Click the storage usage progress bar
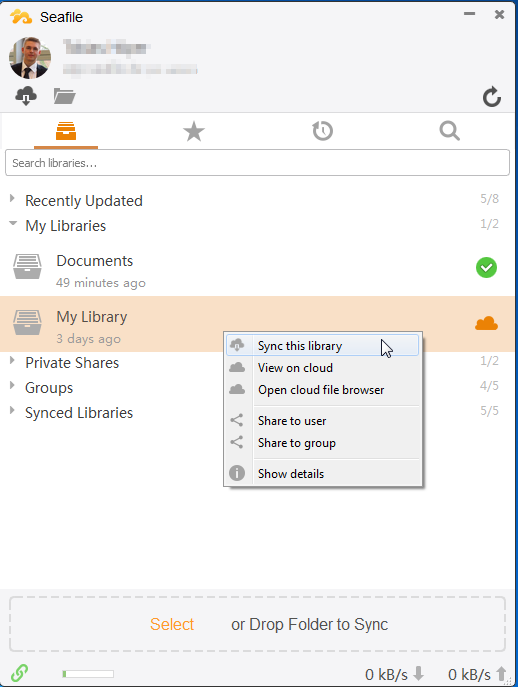 tap(88, 674)
